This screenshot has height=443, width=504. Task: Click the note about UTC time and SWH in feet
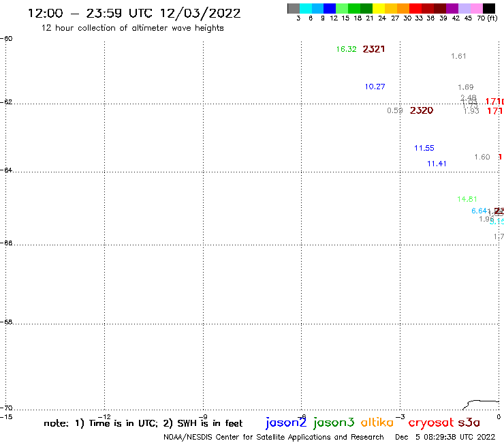(143, 423)
